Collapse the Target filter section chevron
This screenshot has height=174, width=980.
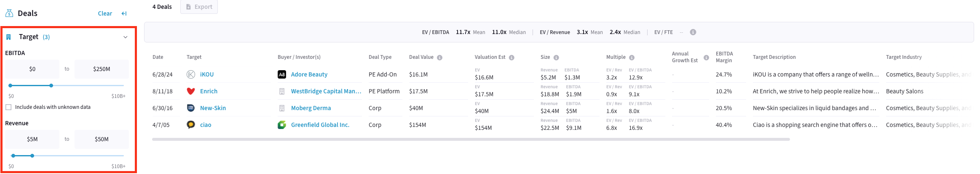click(x=125, y=37)
